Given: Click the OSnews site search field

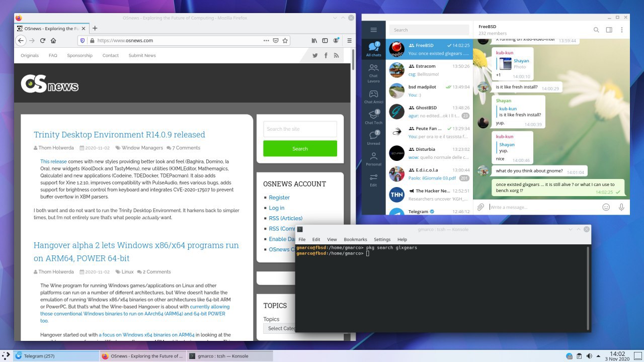Looking at the screenshot, I should coord(300,129).
